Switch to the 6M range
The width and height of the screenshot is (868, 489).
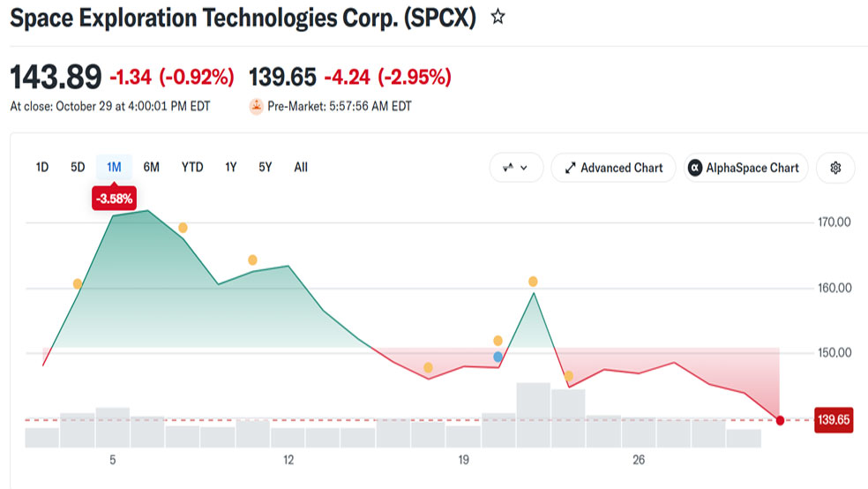[x=151, y=167]
